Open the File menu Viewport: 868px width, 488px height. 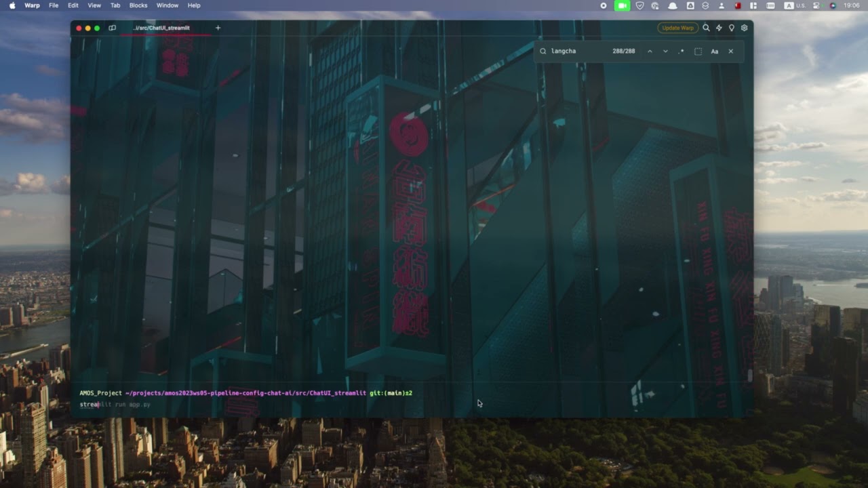[54, 5]
